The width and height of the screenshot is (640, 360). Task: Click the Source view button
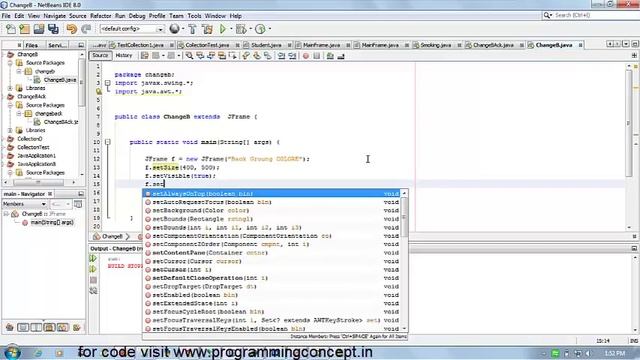click(x=100, y=56)
